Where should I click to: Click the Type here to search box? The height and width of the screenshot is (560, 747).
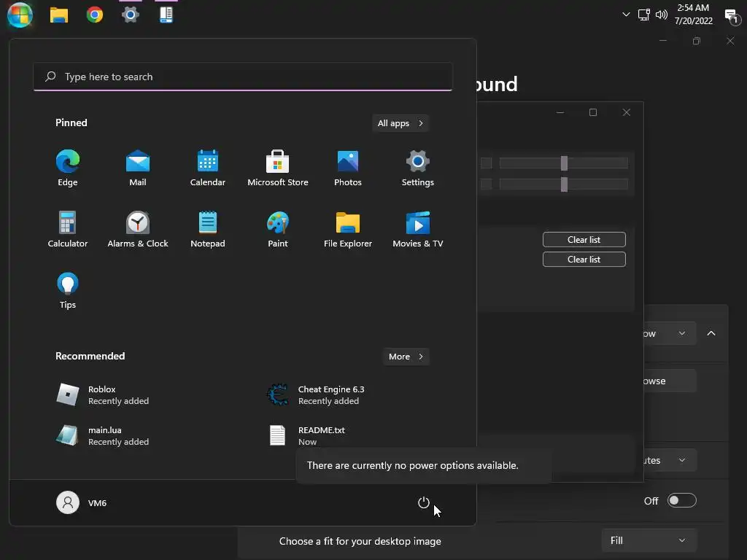(242, 77)
